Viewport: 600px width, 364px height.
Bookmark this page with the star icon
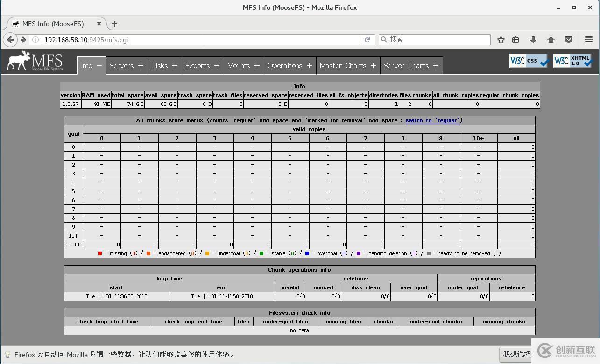[x=501, y=40]
